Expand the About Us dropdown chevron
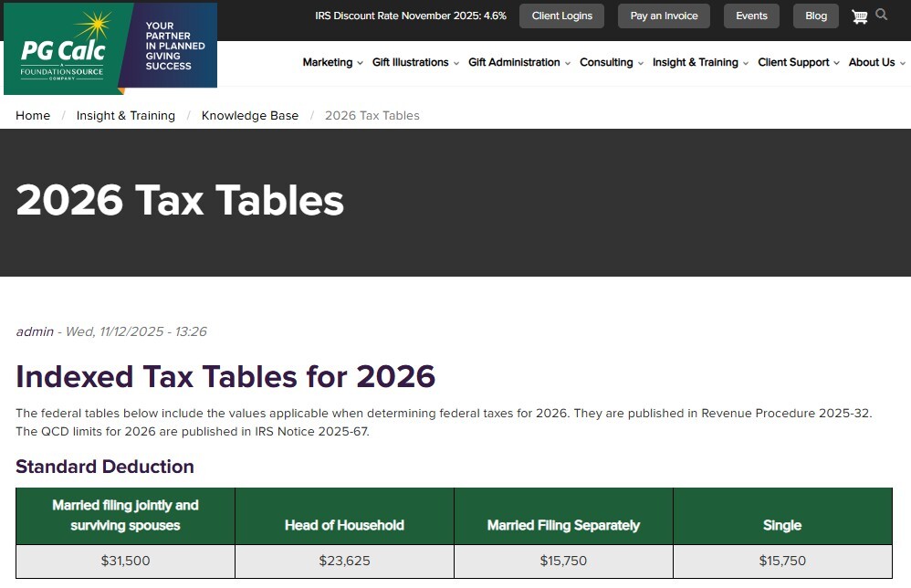The image size is (911, 588). (903, 63)
